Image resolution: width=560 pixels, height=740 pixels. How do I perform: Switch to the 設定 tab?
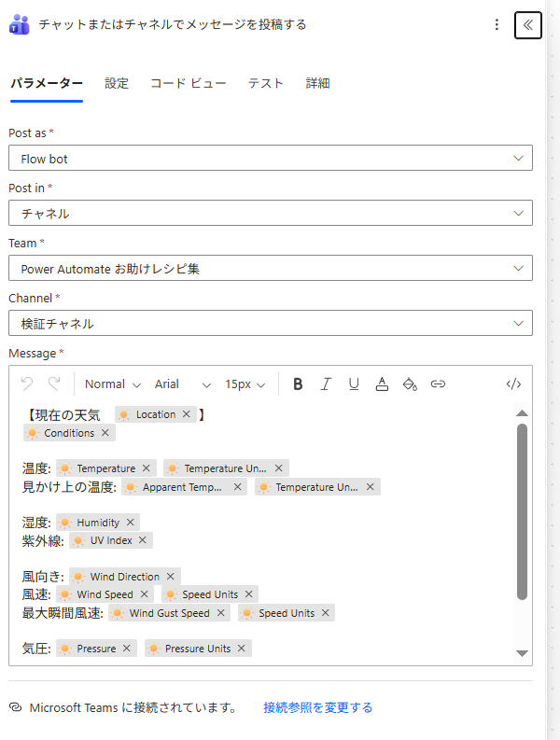117,83
